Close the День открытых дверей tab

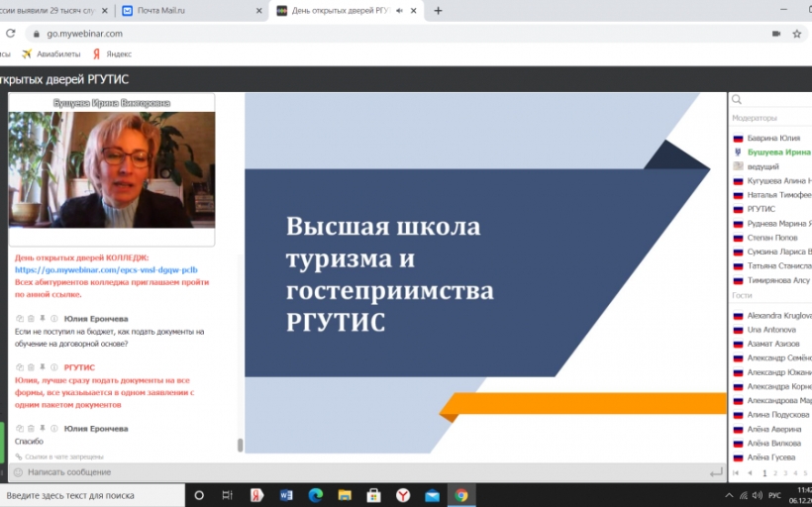click(x=413, y=10)
